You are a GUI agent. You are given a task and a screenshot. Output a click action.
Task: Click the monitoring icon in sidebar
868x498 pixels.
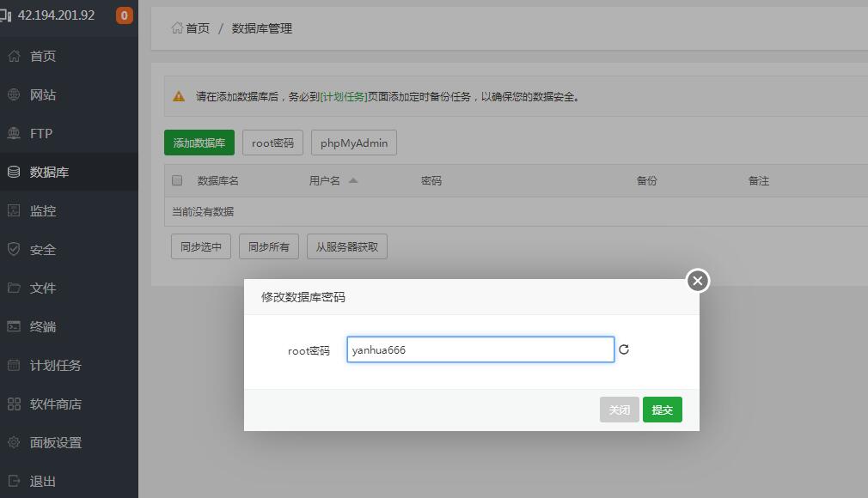(x=14, y=211)
